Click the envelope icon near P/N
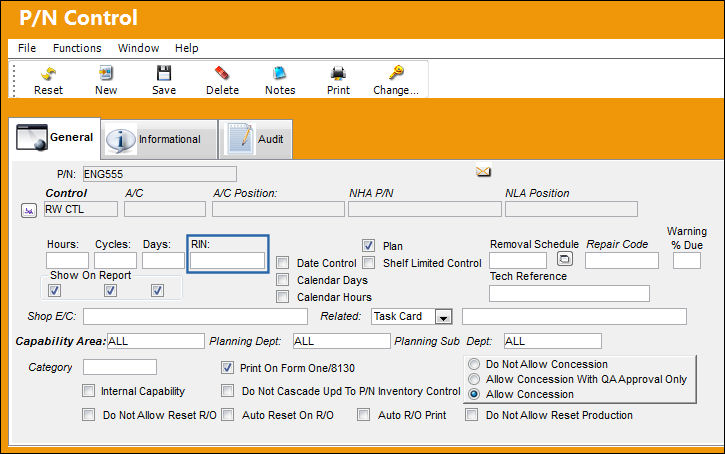 (x=483, y=172)
